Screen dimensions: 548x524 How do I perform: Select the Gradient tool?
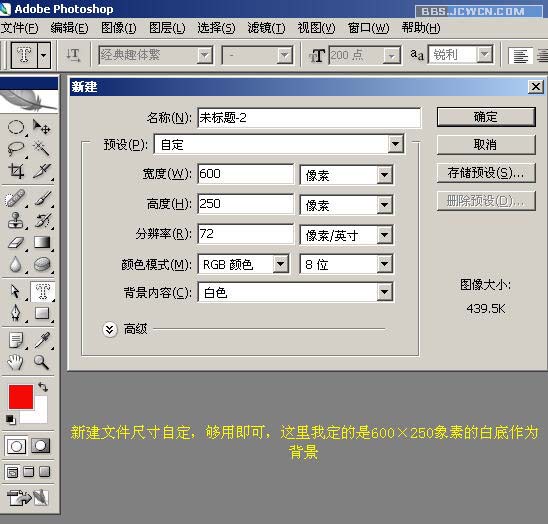tap(42, 242)
